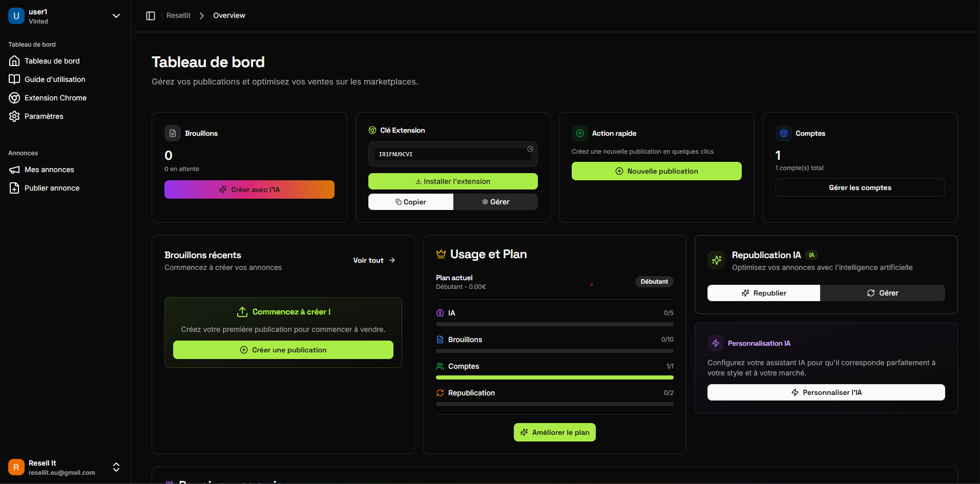Select the Copier tab
This screenshot has height=484, width=980.
pos(411,202)
